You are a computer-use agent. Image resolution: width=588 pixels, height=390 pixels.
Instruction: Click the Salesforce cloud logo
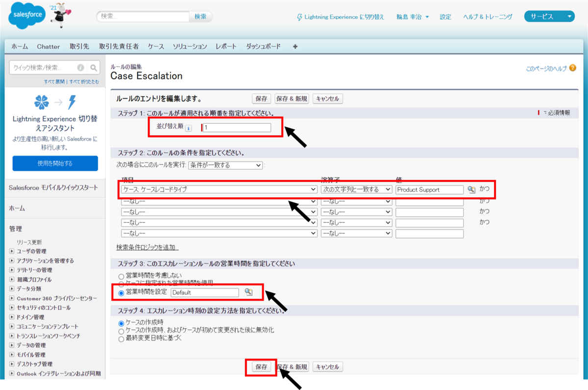27,16
